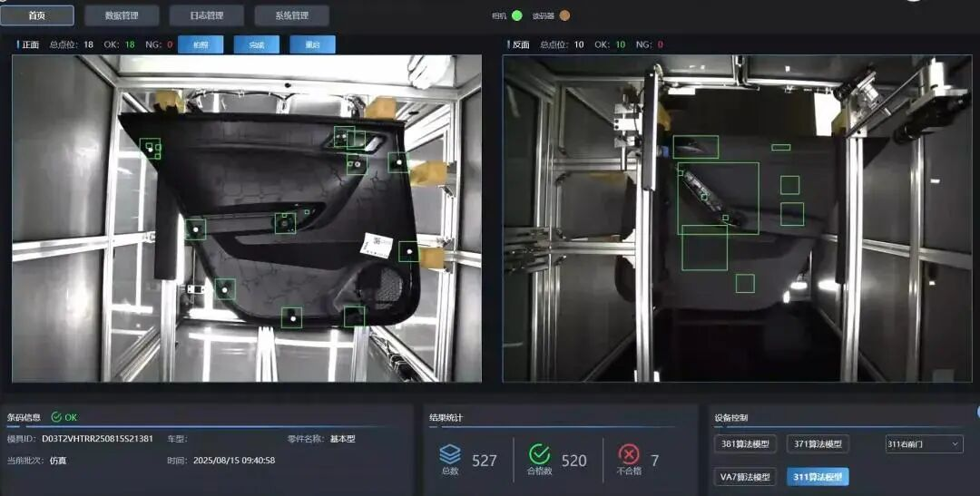The width and height of the screenshot is (980, 496).
Task: Open the 日志管理 tab
Action: click(207, 15)
